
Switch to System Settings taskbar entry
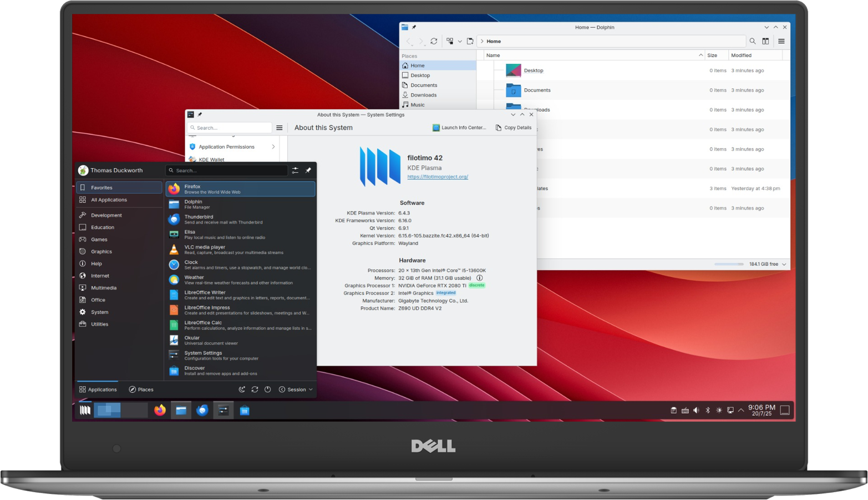point(224,410)
